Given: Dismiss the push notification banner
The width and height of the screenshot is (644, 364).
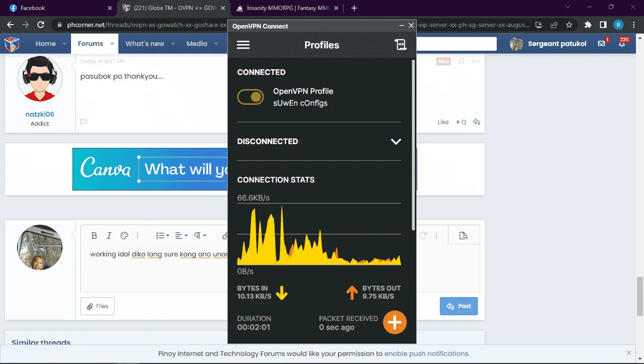Looking at the screenshot, I should click(629, 353).
